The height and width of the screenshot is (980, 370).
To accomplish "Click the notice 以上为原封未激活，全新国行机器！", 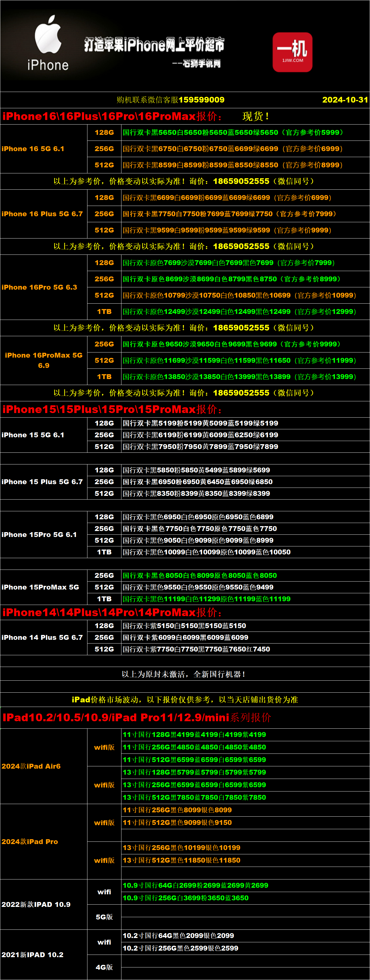I will (x=185, y=674).
